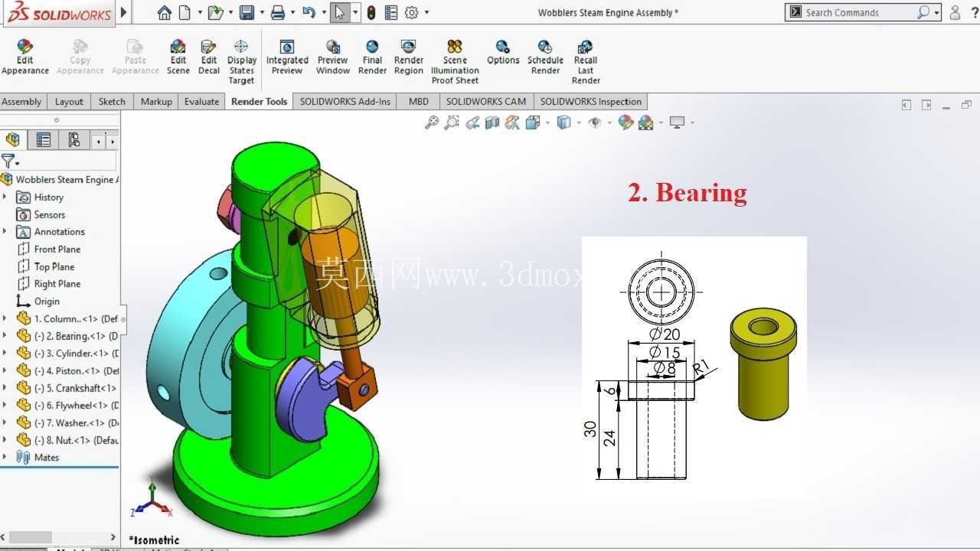Click the Dynamic Annotation Views icon
Screen dimensions: 980x551
(512, 122)
